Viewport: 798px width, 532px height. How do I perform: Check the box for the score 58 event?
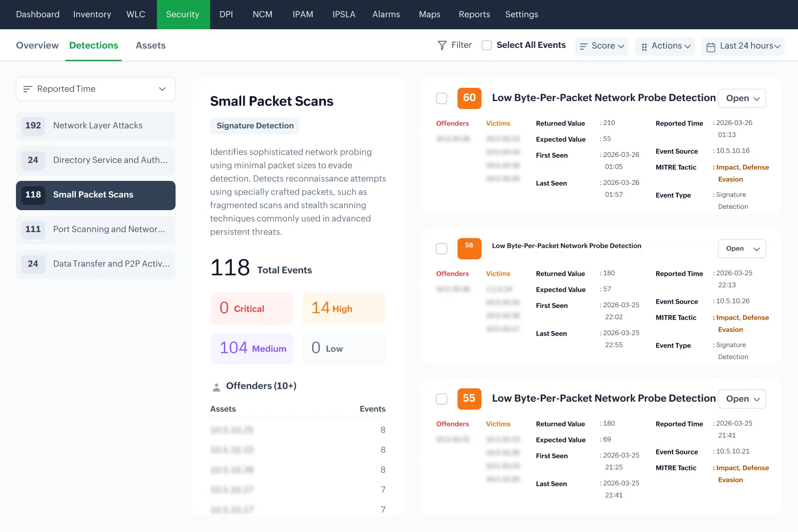pos(442,249)
